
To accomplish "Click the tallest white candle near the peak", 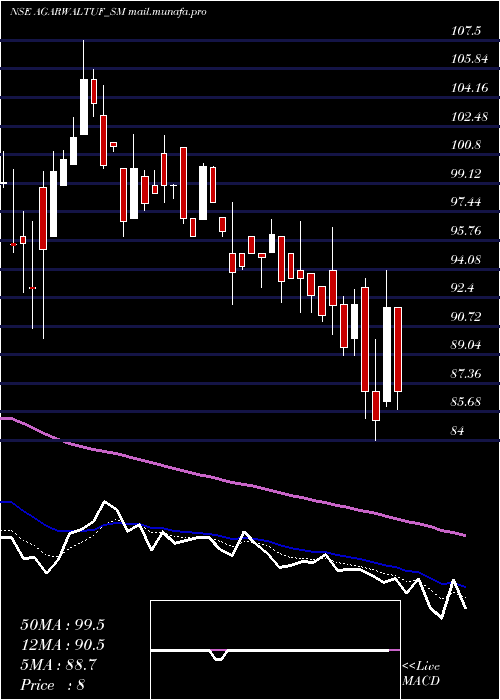I will click(x=84, y=107).
